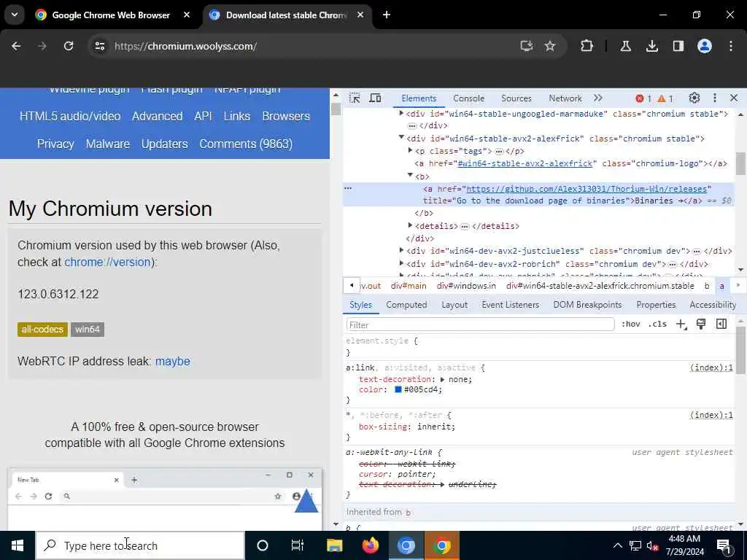The width and height of the screenshot is (747, 560).
Task: Open Windows Start menu
Action: click(x=18, y=545)
